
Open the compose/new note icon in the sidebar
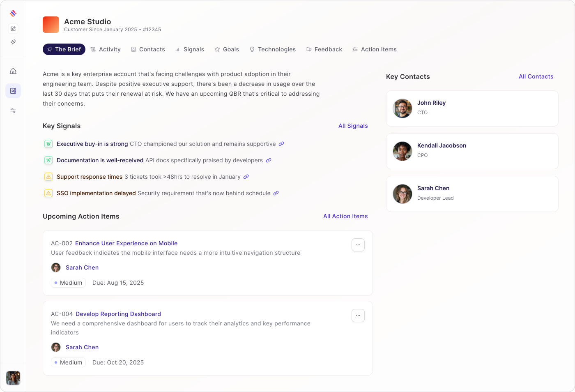13,29
